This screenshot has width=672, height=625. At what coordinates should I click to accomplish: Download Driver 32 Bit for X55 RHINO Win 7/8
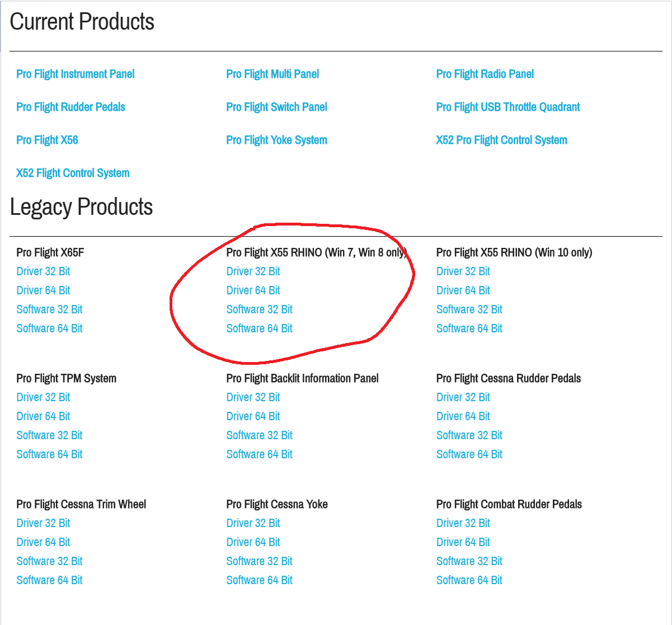coord(253,271)
